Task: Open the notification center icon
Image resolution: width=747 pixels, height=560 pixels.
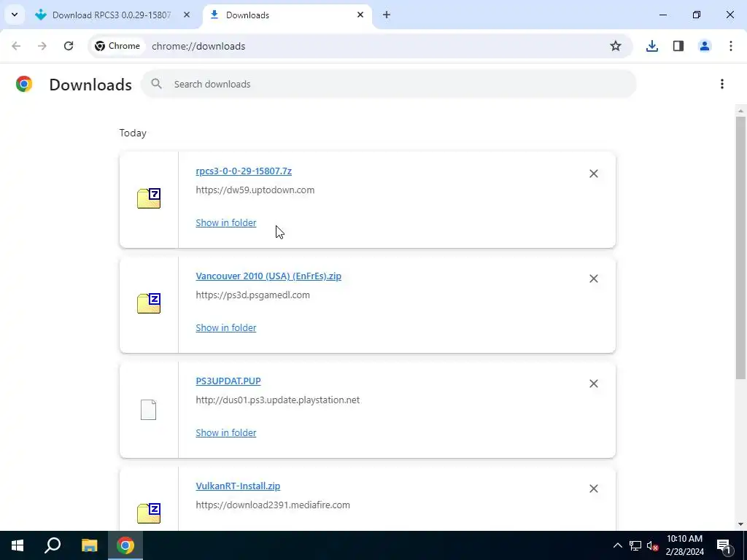Action: tap(724, 545)
